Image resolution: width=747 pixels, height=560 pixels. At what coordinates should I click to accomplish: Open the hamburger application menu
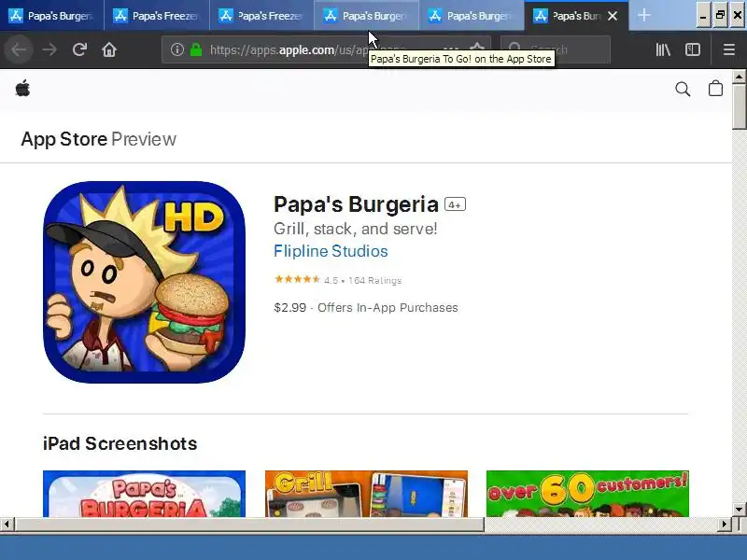[729, 49]
